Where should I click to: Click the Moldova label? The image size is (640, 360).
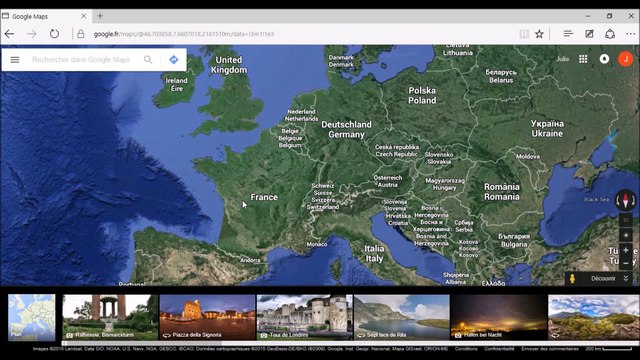[x=528, y=156]
